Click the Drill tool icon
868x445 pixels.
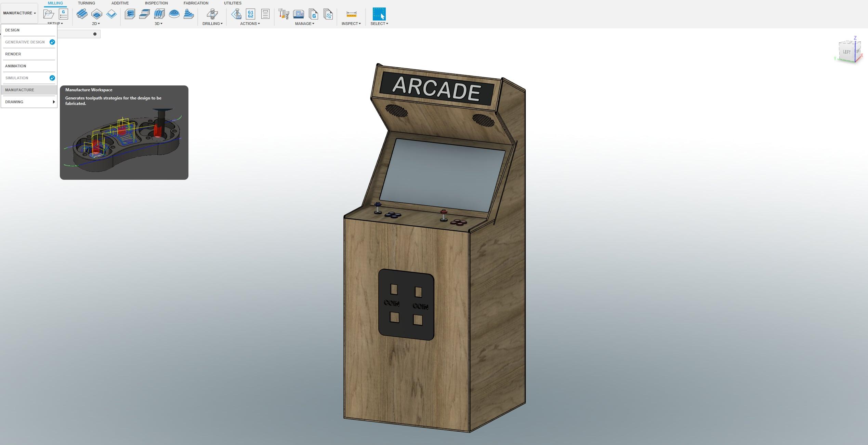tap(212, 14)
